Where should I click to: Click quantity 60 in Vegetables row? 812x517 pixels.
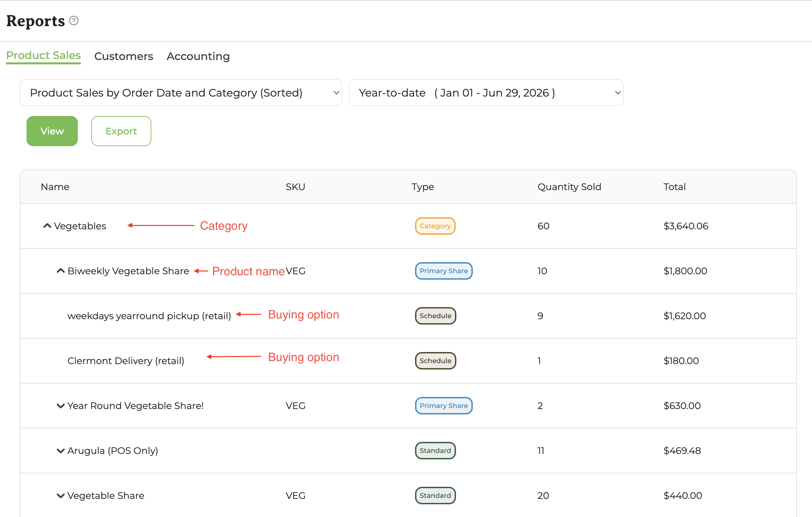click(x=543, y=226)
